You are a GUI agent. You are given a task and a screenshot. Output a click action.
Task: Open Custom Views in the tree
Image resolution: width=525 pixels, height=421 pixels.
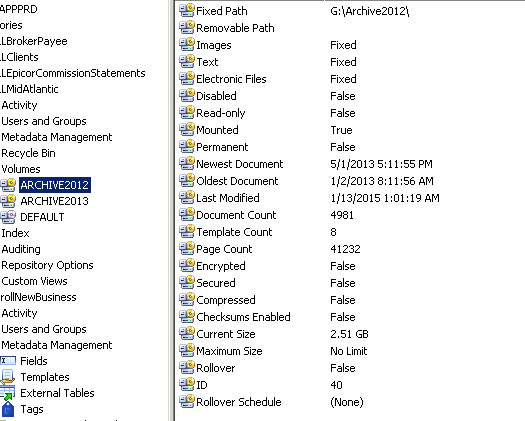(34, 281)
